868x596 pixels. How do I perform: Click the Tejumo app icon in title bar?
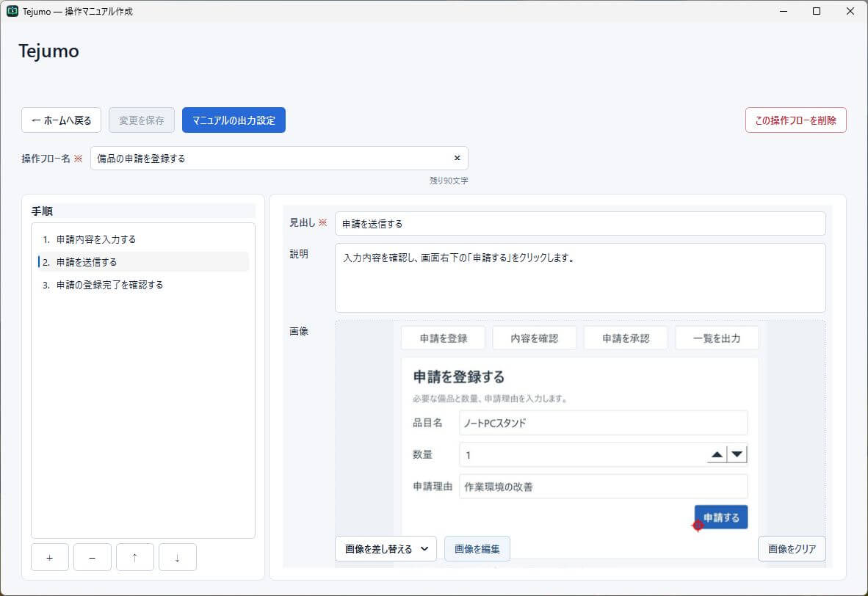tap(12, 11)
